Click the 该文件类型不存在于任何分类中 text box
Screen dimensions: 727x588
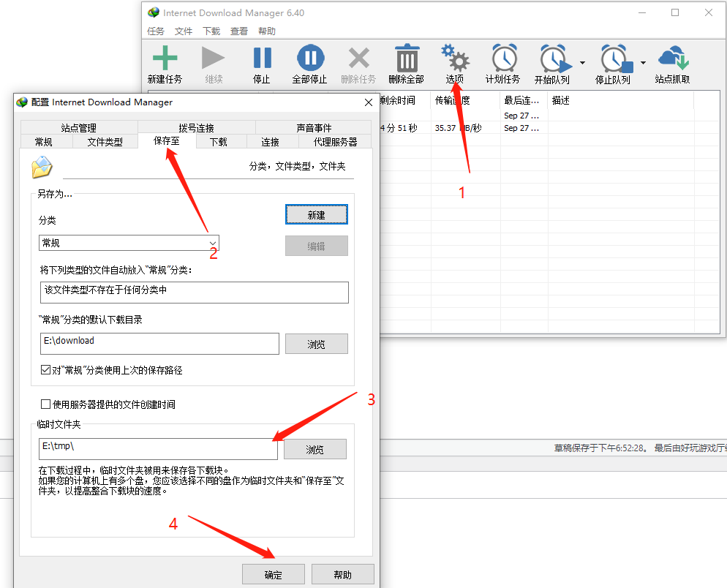[x=195, y=293]
